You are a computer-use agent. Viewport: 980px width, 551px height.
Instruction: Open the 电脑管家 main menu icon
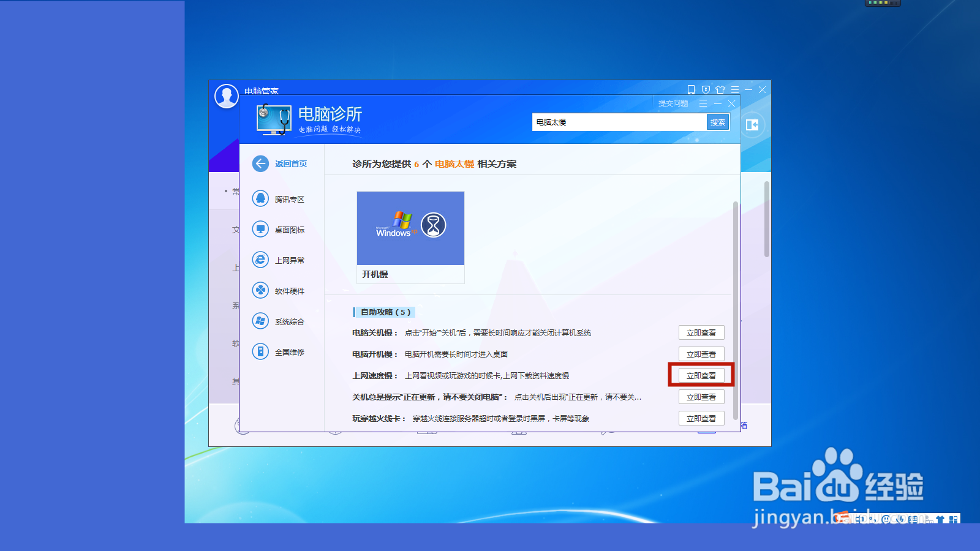point(735,89)
